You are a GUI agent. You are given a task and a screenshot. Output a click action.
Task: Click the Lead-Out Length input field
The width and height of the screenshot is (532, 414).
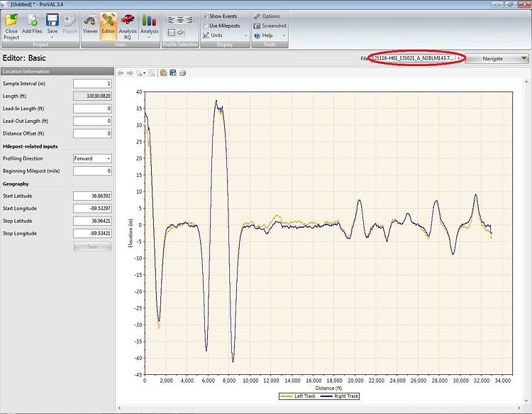tap(92, 121)
